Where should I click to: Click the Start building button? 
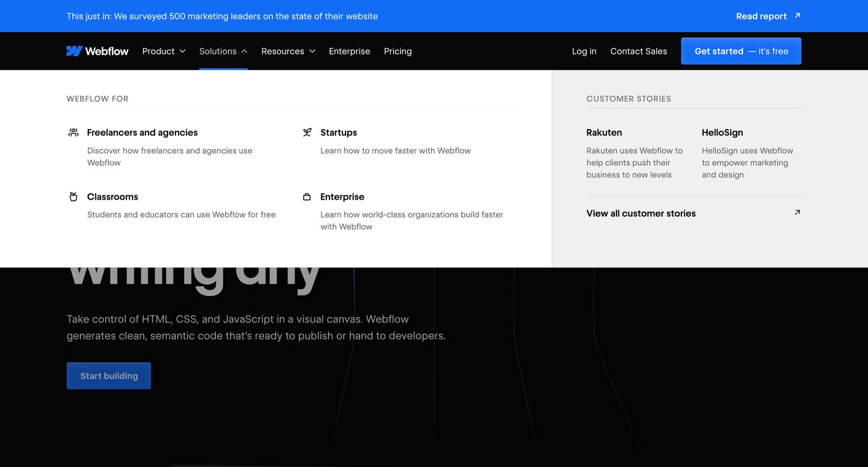point(108,376)
